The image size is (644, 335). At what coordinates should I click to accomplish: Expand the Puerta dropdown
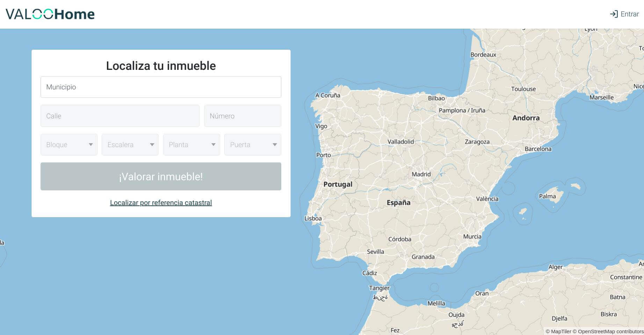click(x=253, y=145)
